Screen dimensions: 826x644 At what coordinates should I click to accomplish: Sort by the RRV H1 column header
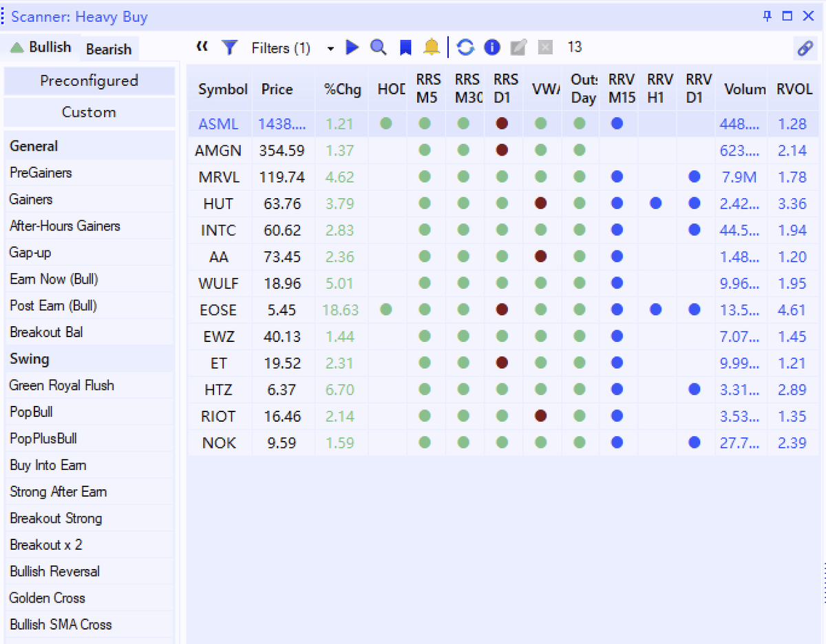click(x=657, y=89)
